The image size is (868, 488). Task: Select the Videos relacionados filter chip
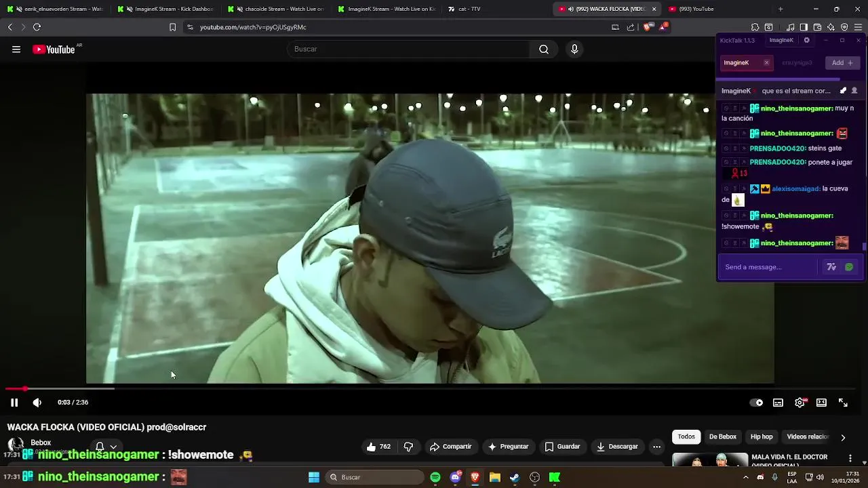click(x=808, y=437)
